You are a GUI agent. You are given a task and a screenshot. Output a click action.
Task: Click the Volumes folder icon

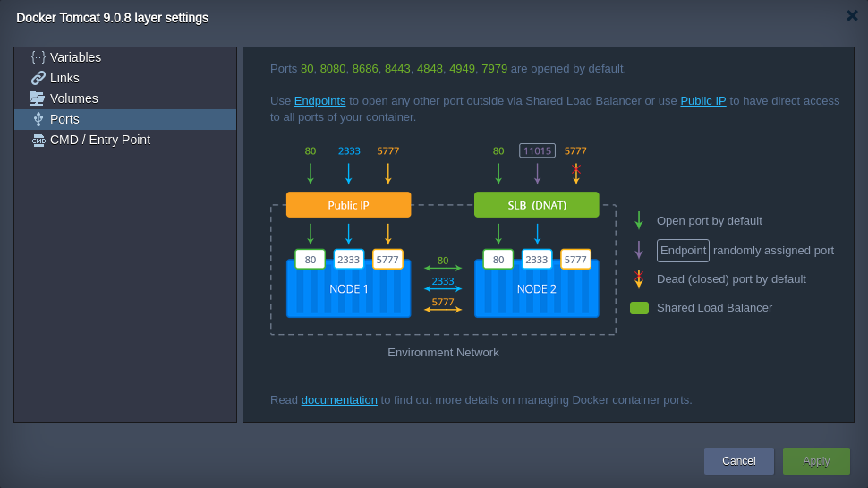(x=38, y=98)
